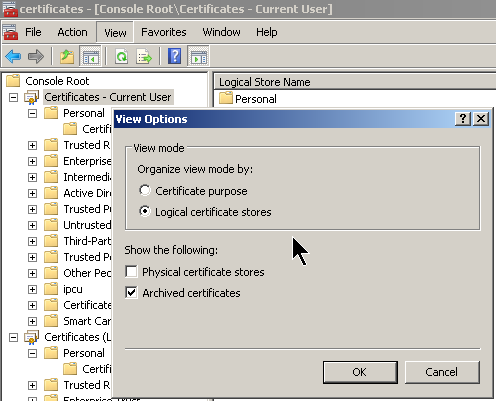Open the Favorites menu
Image resolution: width=496 pixels, height=401 pixels.
click(x=164, y=32)
